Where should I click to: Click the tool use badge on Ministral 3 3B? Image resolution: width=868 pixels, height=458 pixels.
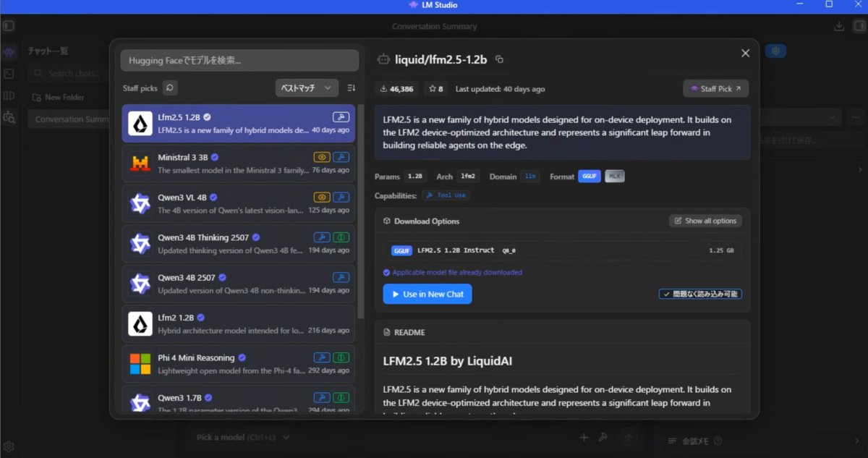340,157
